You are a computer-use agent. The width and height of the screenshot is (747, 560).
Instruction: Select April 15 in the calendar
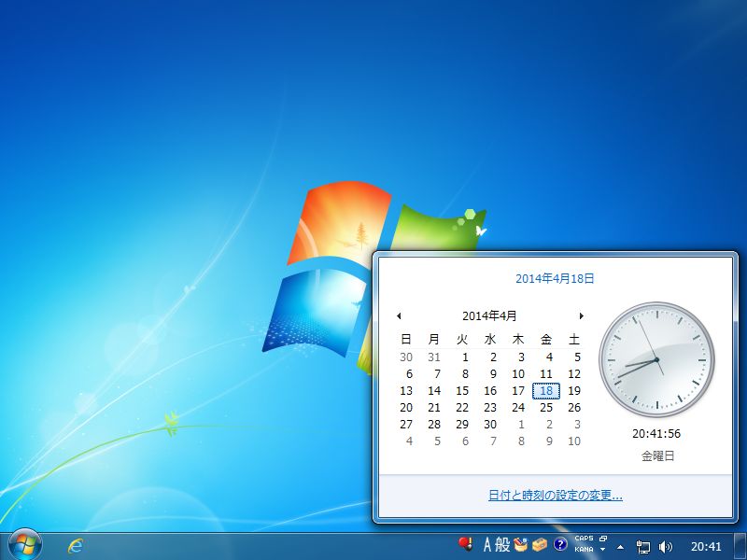tap(462, 391)
